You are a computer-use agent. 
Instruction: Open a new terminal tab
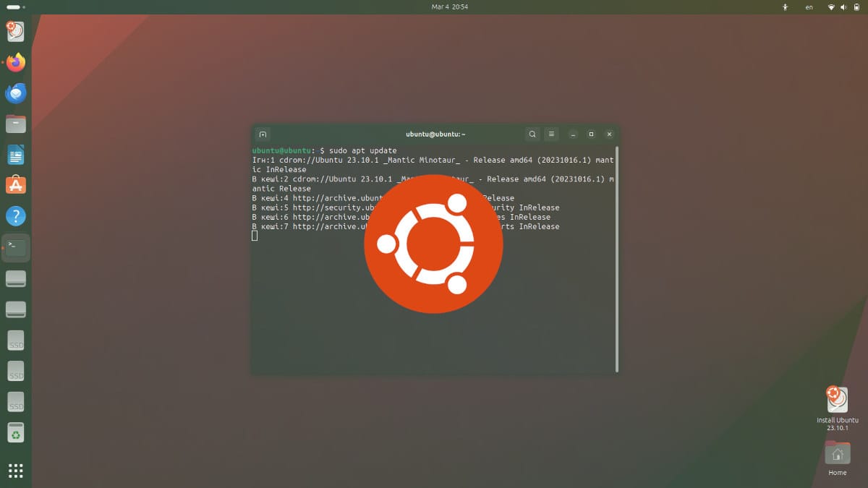pyautogui.click(x=262, y=134)
